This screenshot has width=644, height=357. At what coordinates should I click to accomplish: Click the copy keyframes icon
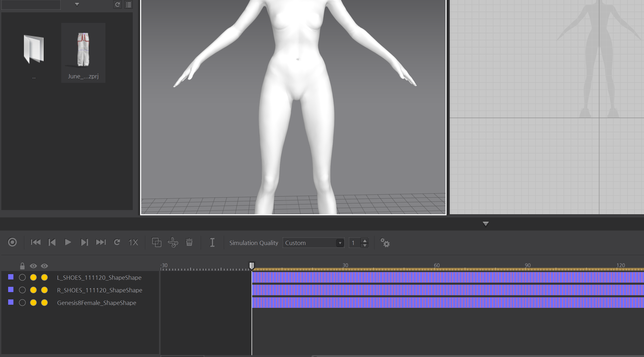156,242
